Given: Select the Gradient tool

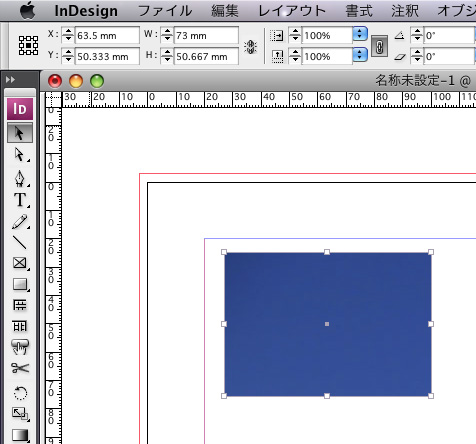Looking at the screenshot, I should 20,435.
